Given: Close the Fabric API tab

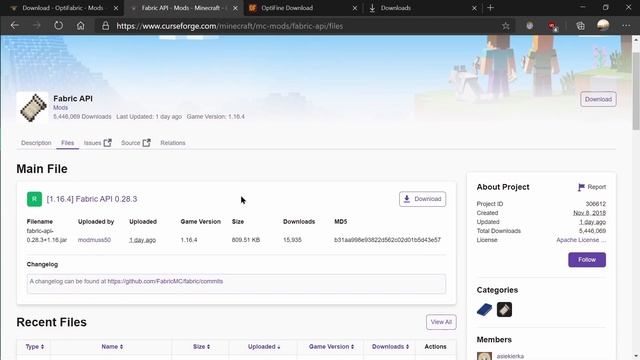Looking at the screenshot, I should [x=235, y=8].
